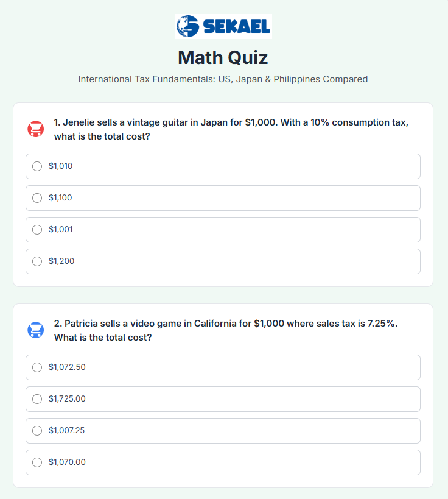The image size is (448, 499).
Task: Click the Jenelie vintage guitar question text
Action: (x=231, y=129)
